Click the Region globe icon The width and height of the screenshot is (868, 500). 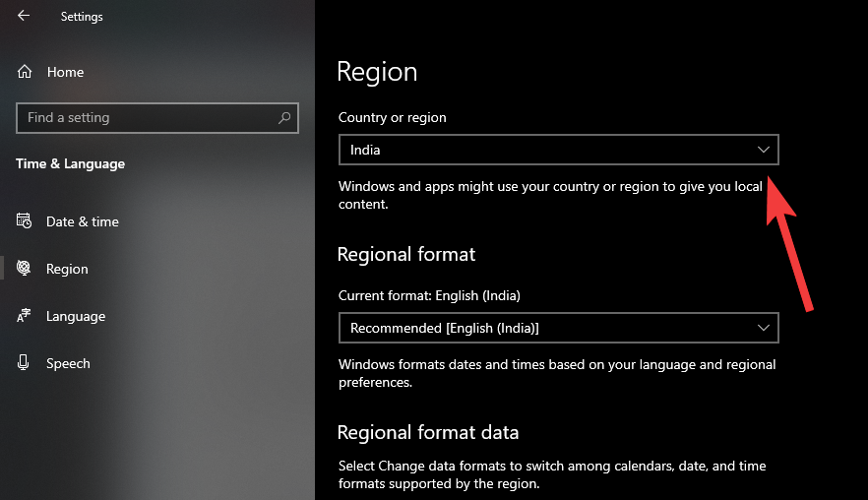(25, 269)
